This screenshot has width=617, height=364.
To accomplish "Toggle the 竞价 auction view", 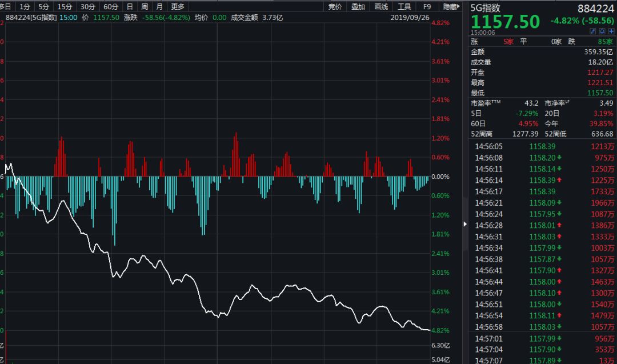I will tap(335, 7).
